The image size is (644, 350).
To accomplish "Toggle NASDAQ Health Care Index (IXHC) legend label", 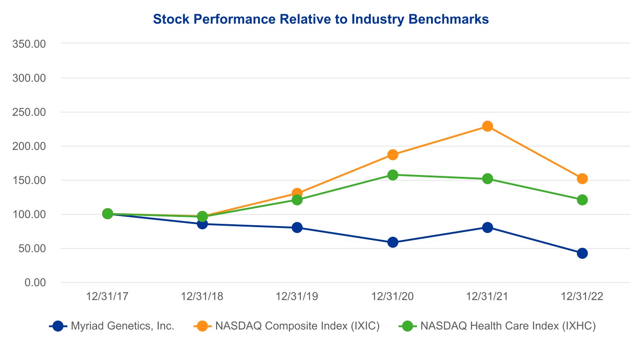I will click(508, 326).
